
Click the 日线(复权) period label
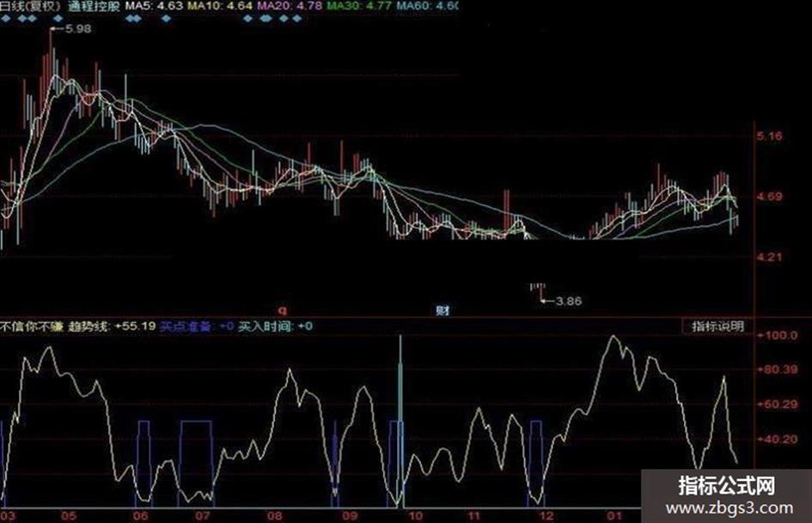pos(30,6)
